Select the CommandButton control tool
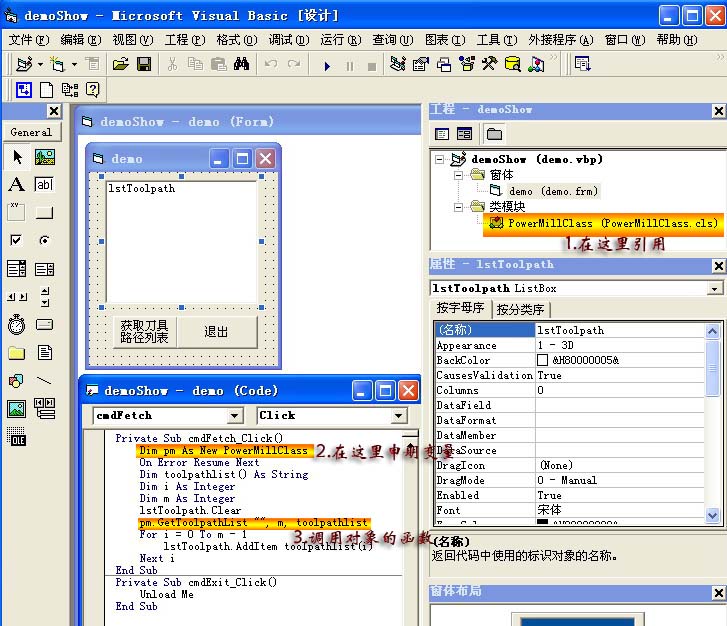 click(45, 212)
